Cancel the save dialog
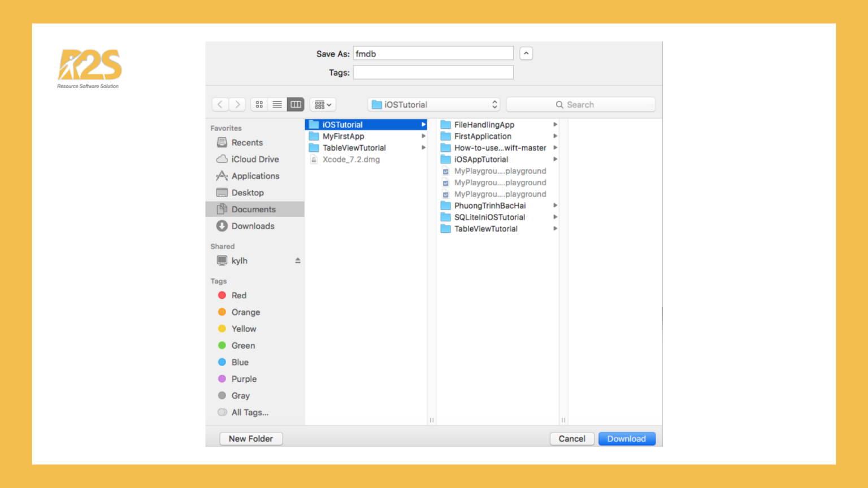 coord(572,438)
